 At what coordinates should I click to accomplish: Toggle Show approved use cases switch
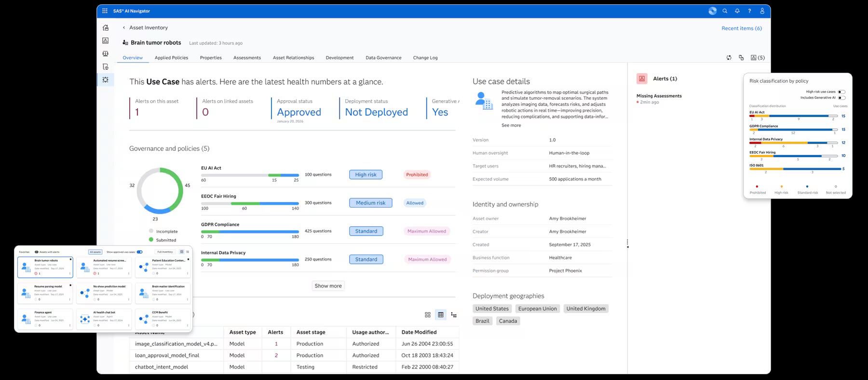coord(140,252)
